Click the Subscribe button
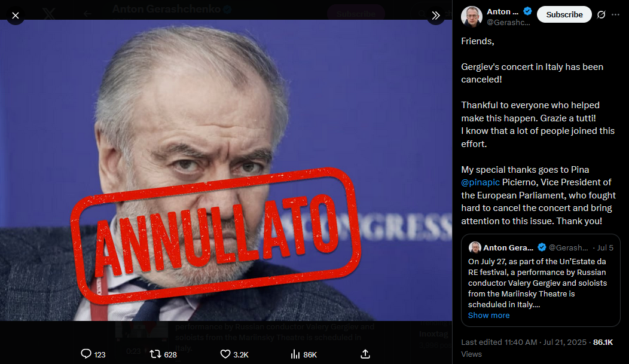629x364 pixels. [564, 14]
